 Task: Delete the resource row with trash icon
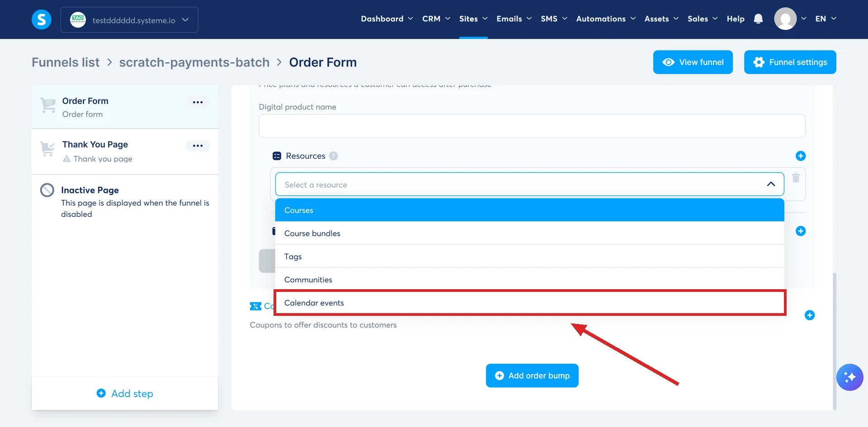[x=796, y=178]
